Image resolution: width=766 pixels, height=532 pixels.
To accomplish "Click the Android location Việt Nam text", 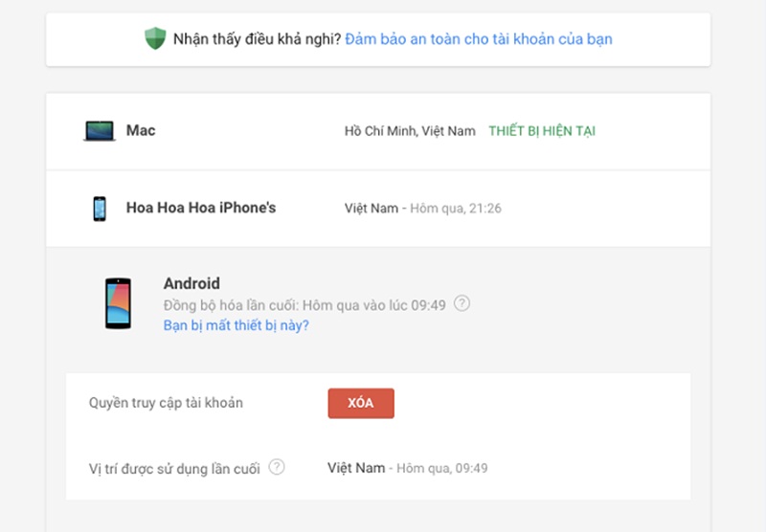I will (x=356, y=468).
